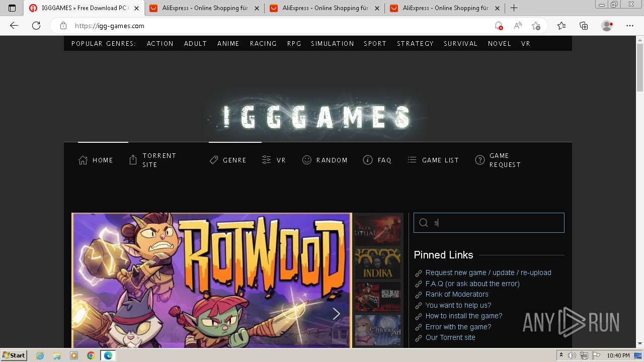The height and width of the screenshot is (362, 644).
Task: Open a new tab with plus button
Action: point(514,8)
